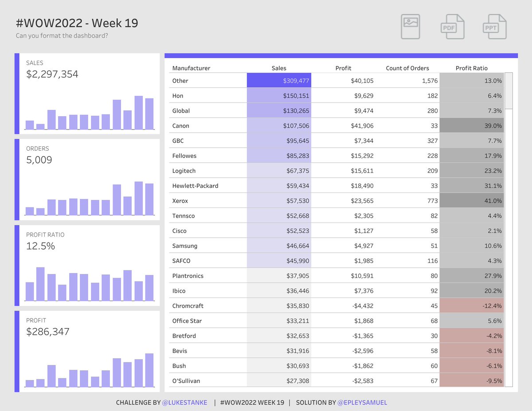This screenshot has height=411, width=532.
Task: Click the GBC manufacturer row label
Action: (x=178, y=141)
